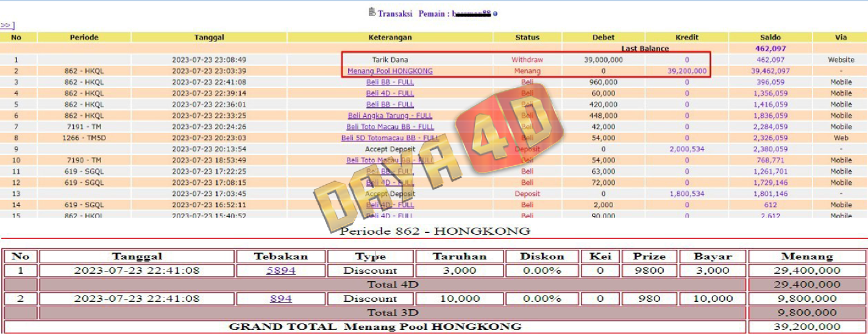
Task: Open 'Beli Toto Macau BB - FULL' in row 7
Action: (x=390, y=127)
